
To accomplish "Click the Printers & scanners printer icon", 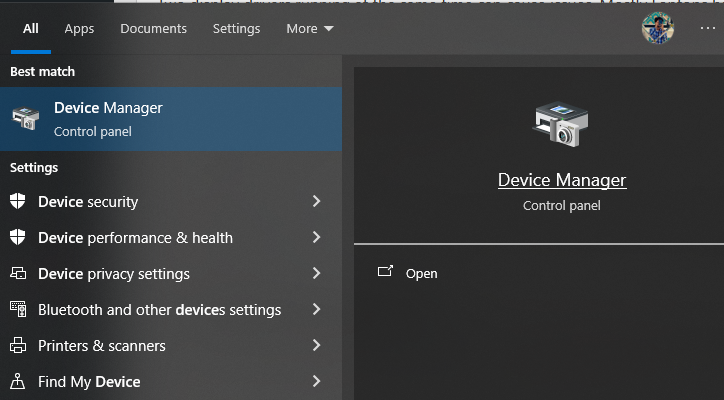I will 18,345.
